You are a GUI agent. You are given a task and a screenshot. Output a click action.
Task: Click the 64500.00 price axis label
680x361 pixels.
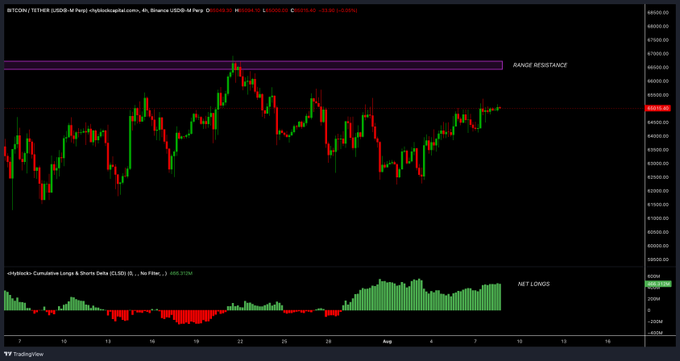[x=657, y=122]
